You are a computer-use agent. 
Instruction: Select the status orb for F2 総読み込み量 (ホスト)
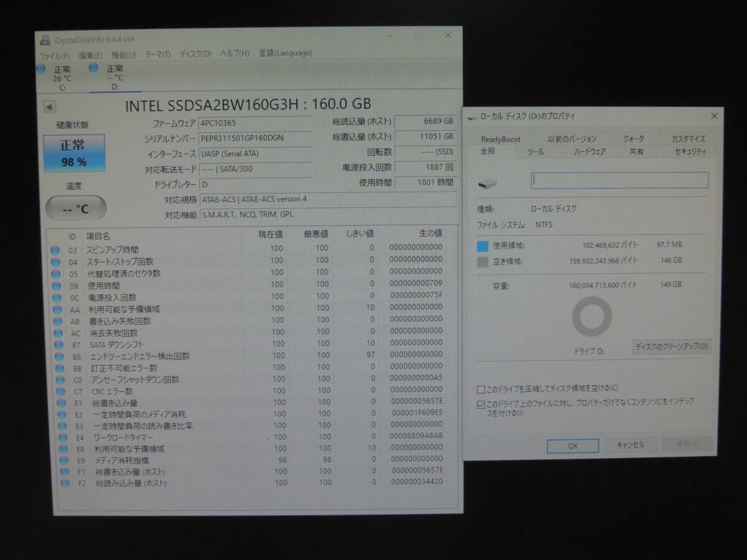(x=65, y=483)
